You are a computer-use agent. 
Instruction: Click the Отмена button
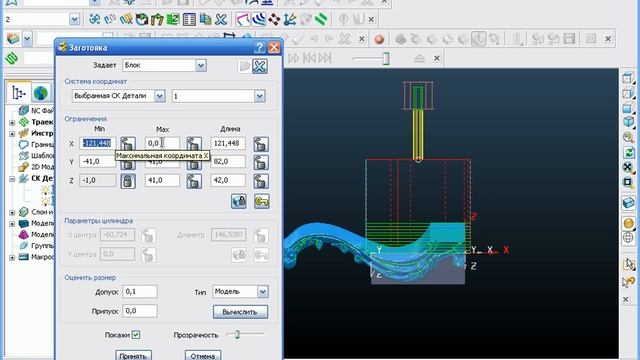203,355
